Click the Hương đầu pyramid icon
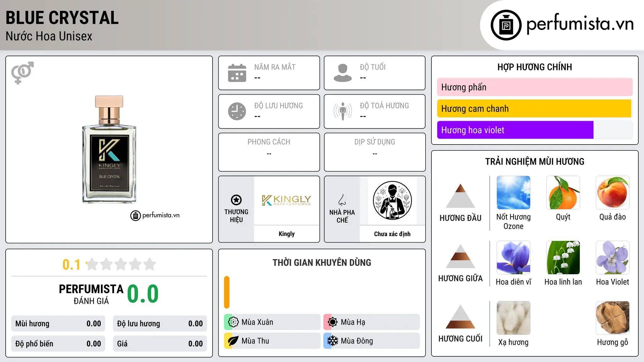This screenshot has height=362, width=644. [460, 195]
